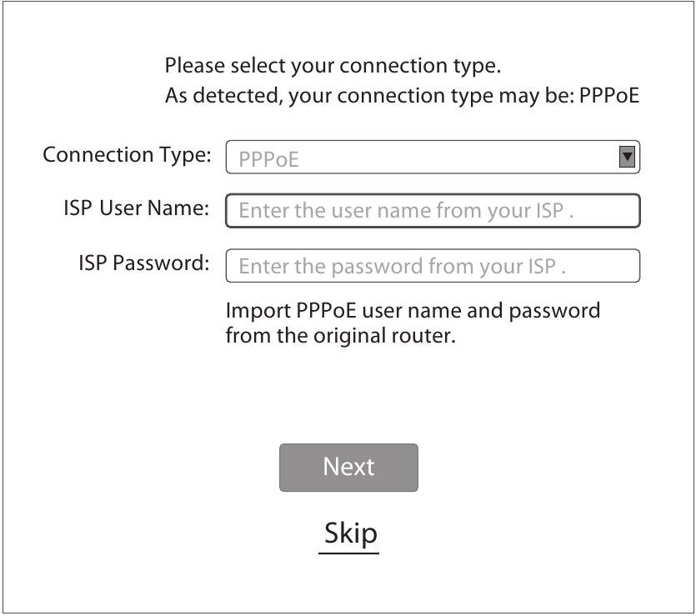Click the Connection Type label

[127, 156]
